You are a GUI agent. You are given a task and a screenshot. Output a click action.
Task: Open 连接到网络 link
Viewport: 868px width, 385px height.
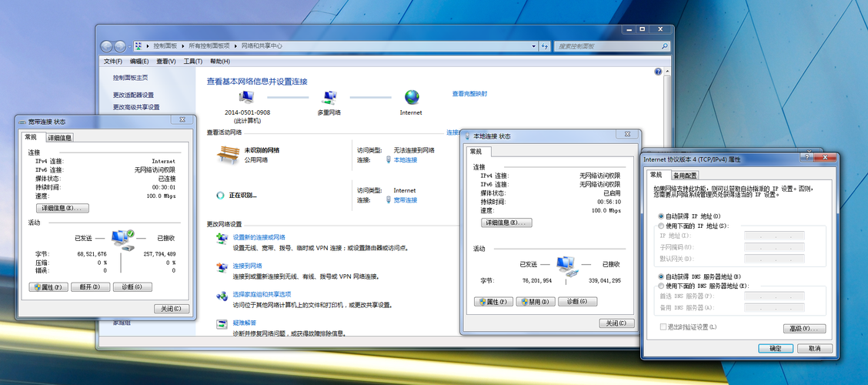(x=248, y=266)
